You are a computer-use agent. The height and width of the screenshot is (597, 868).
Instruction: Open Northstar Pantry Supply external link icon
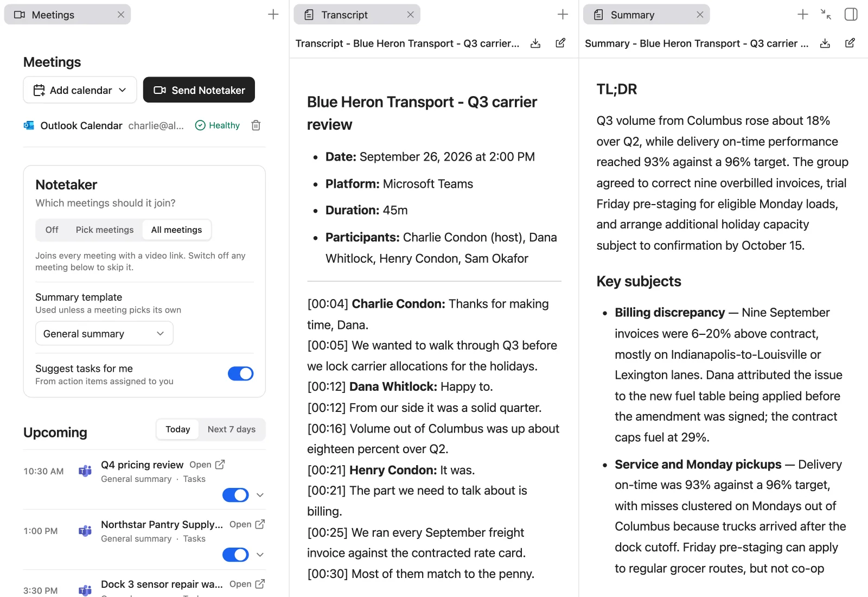pos(260,524)
